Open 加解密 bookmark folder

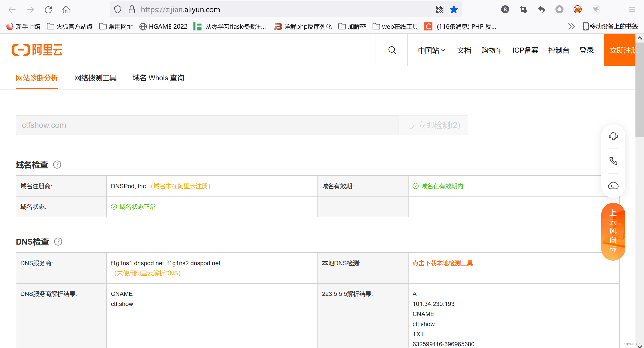[x=352, y=26]
